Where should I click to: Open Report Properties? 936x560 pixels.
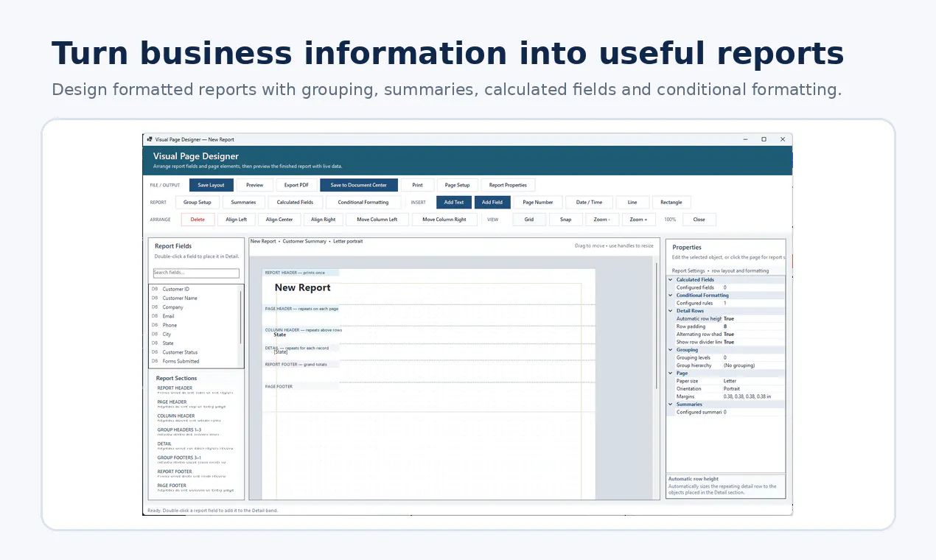coord(508,185)
